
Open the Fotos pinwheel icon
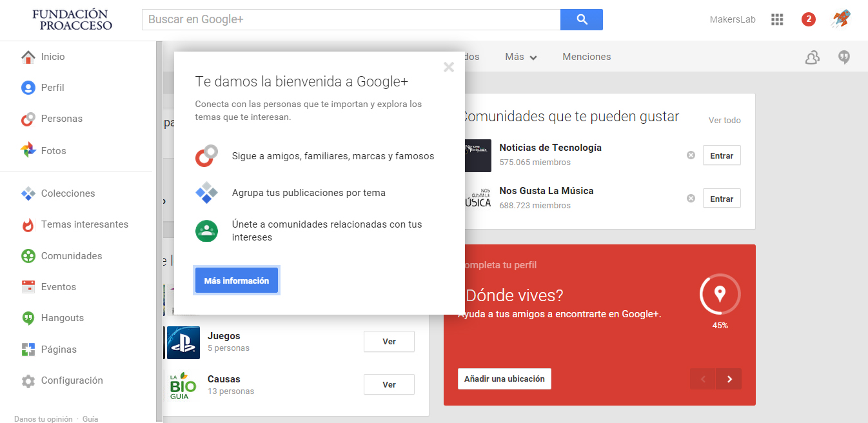28,150
